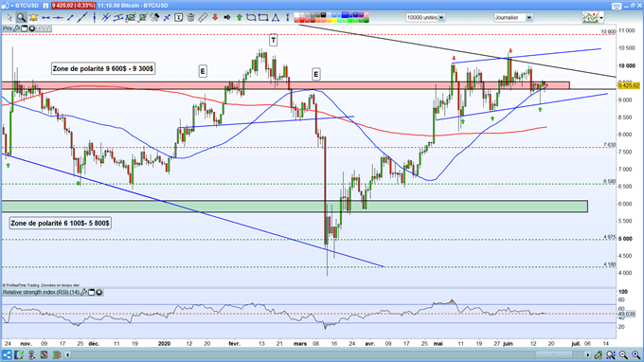
Task: Pick the green up-arrow marker tool
Action: click(x=239, y=17)
